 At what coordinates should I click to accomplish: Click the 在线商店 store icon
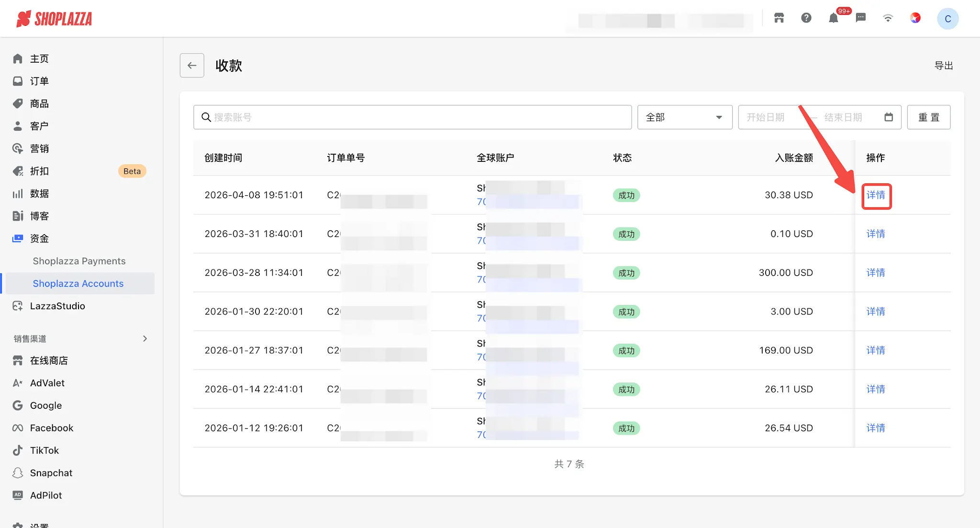18,361
